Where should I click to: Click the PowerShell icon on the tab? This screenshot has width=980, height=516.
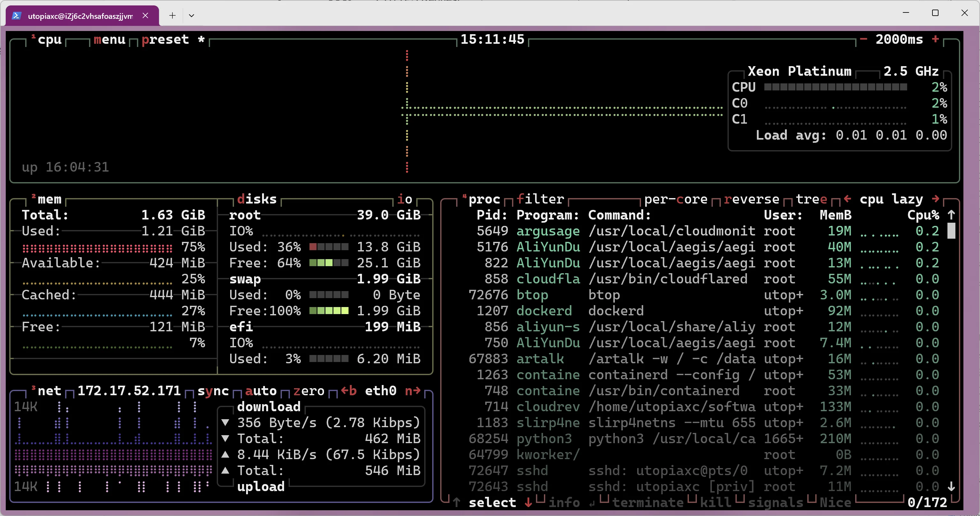click(x=16, y=16)
